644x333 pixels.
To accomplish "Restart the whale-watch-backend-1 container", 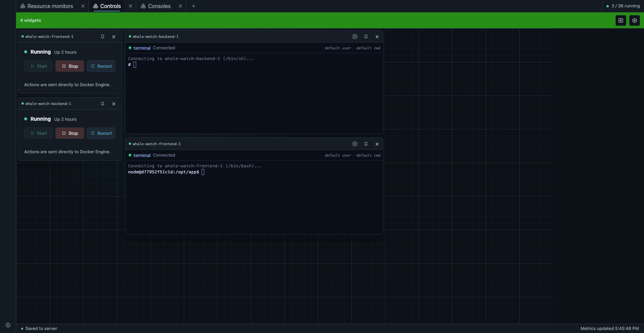I will [101, 133].
